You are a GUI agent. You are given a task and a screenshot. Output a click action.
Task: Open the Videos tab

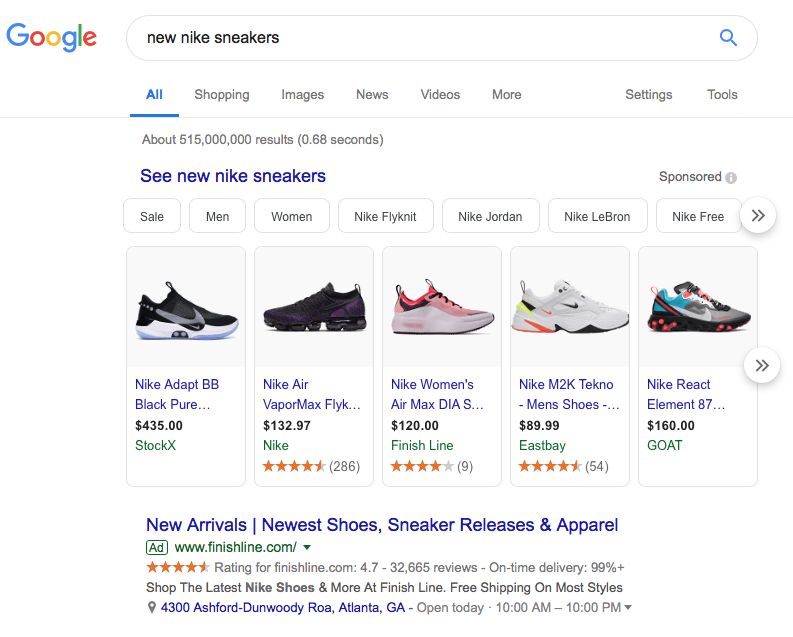440,95
